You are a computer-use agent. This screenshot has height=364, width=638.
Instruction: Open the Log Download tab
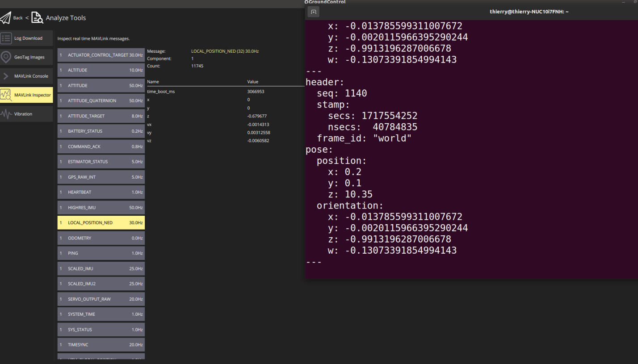click(x=28, y=38)
